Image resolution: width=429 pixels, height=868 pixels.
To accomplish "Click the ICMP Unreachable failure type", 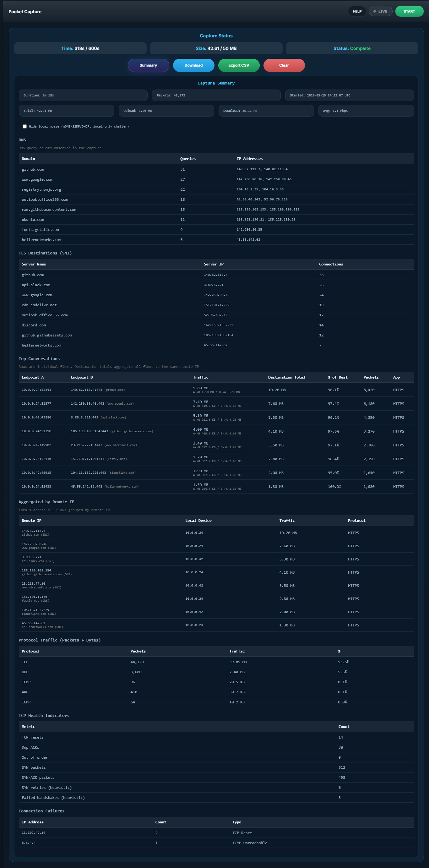I will tap(250, 843).
